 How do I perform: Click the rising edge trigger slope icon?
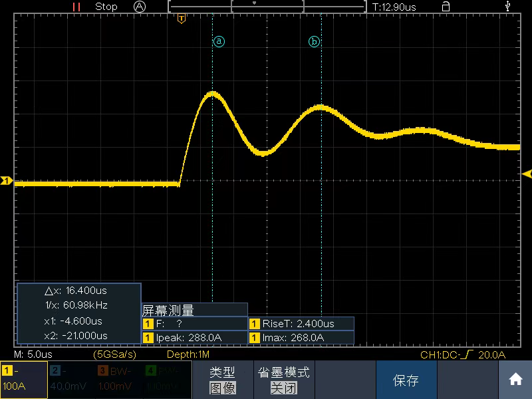tap(468, 354)
